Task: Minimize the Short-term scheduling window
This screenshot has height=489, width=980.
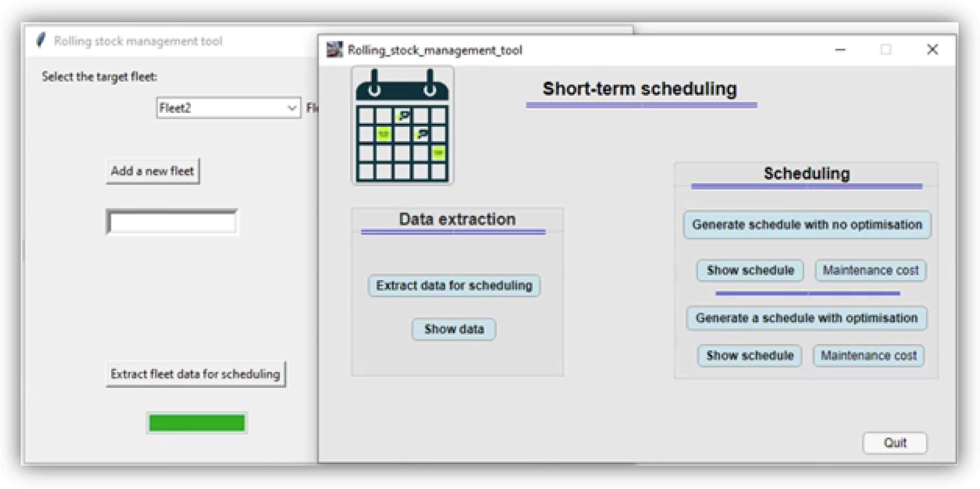Action: click(840, 50)
